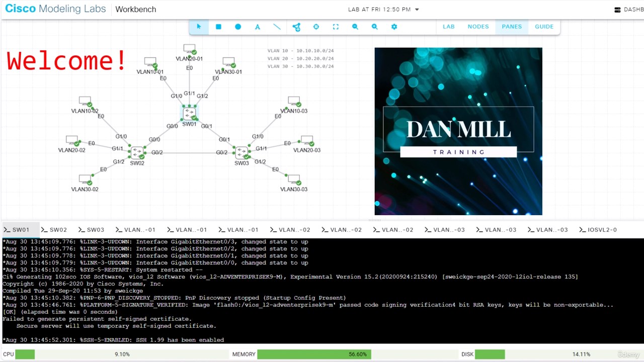Select the VLAN20-02 host node

pyautogui.click(x=71, y=141)
